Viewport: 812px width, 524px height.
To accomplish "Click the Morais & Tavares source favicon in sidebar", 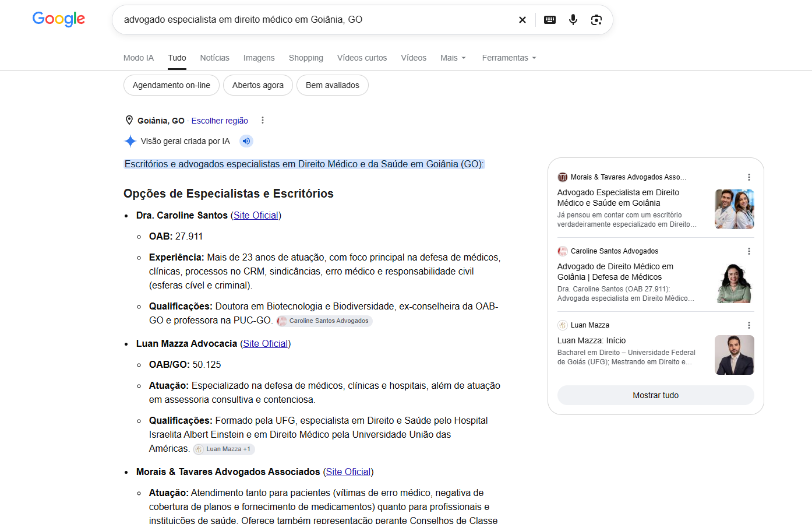I will pyautogui.click(x=563, y=177).
